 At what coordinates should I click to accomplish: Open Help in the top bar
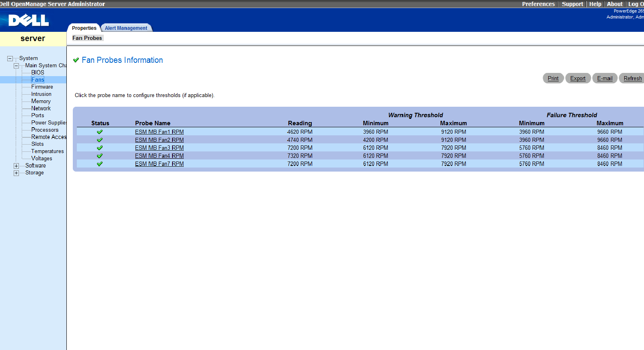[x=595, y=4]
